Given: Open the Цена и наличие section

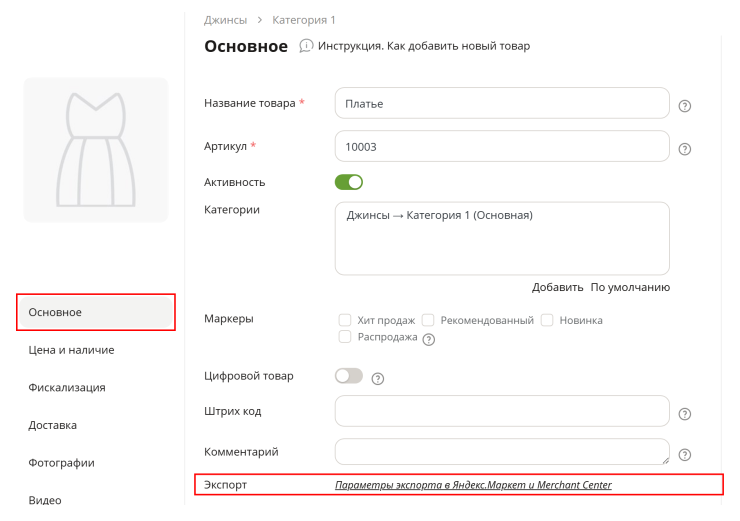Looking at the screenshot, I should (71, 350).
